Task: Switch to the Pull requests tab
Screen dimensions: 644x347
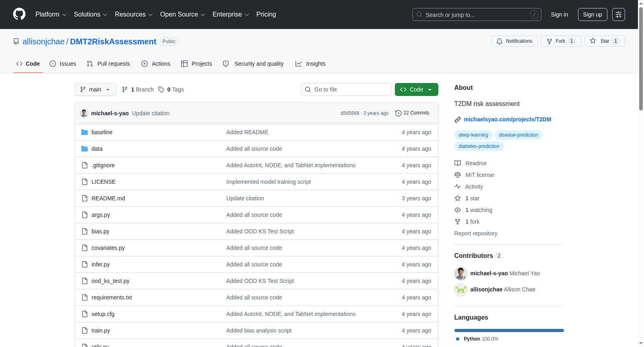Action: (x=108, y=64)
